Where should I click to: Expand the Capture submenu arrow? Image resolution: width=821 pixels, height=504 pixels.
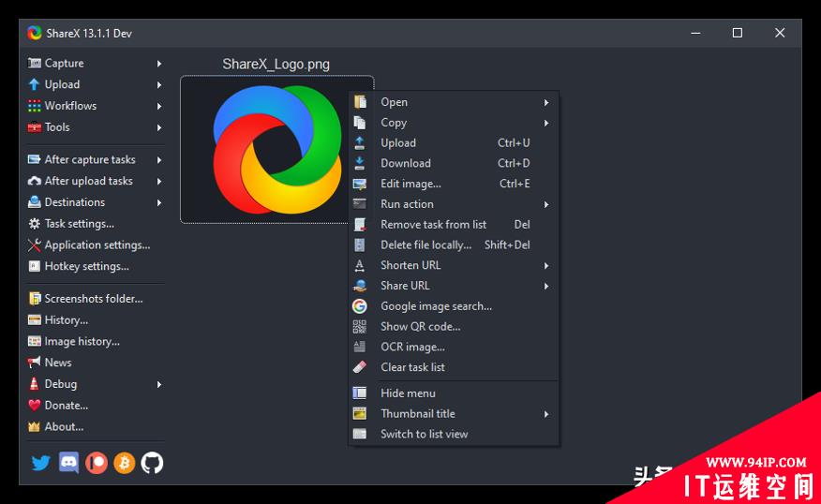(159, 64)
